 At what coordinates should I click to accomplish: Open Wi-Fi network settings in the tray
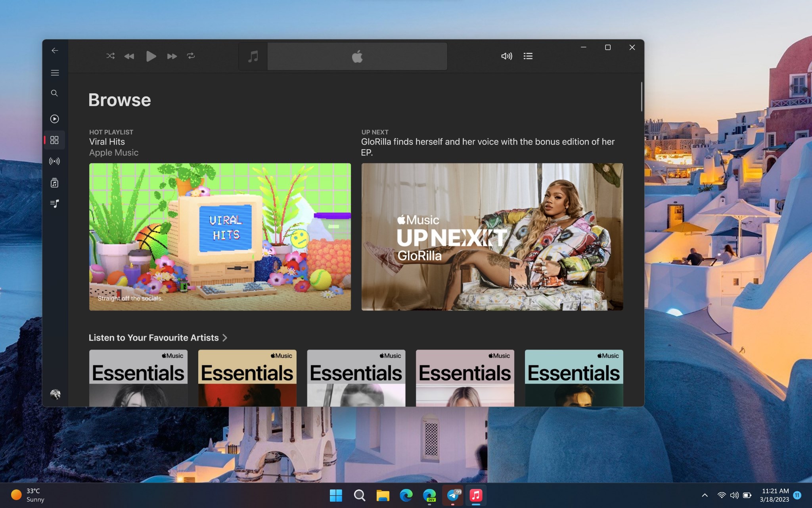click(x=722, y=495)
